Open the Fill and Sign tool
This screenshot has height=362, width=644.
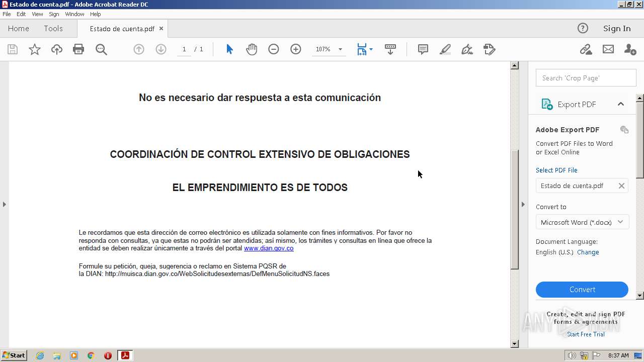(467, 49)
